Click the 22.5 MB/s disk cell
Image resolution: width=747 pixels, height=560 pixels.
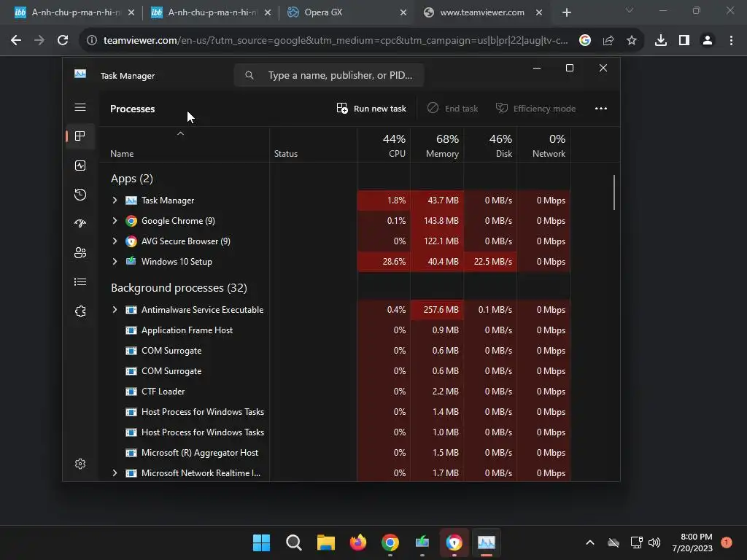tap(491, 262)
